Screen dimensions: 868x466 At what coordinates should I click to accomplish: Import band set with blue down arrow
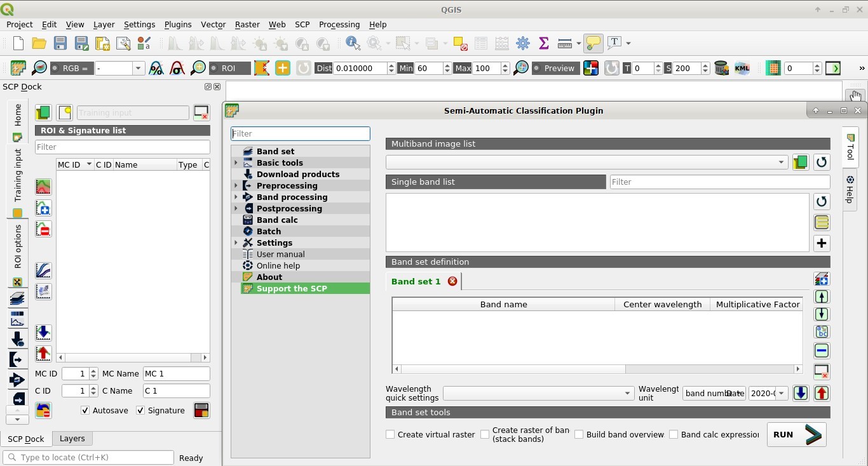coord(801,394)
